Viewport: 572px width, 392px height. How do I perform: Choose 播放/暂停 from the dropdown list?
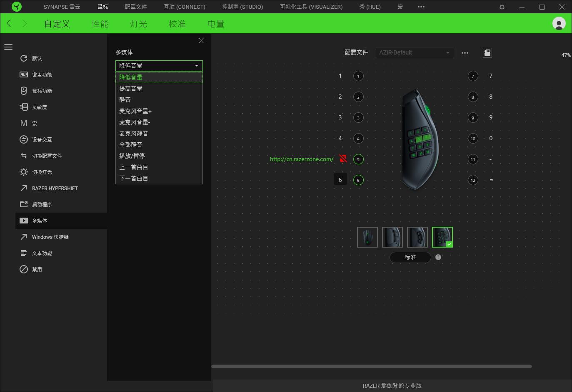click(132, 156)
